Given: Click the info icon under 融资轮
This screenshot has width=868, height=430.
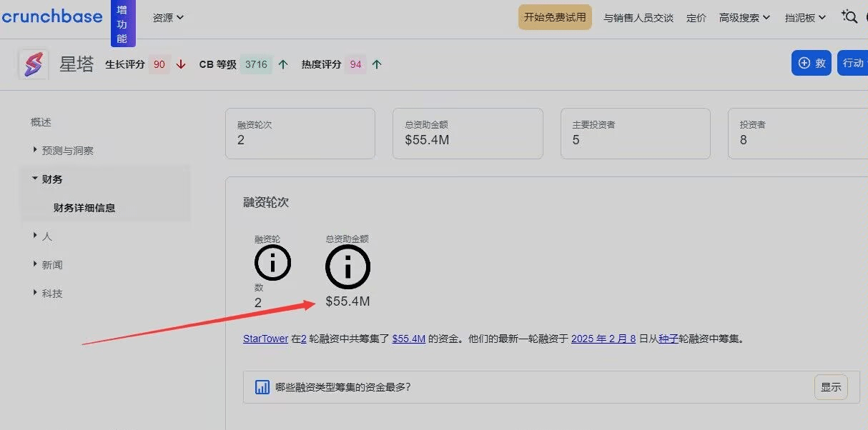Looking at the screenshot, I should pyautogui.click(x=272, y=263).
